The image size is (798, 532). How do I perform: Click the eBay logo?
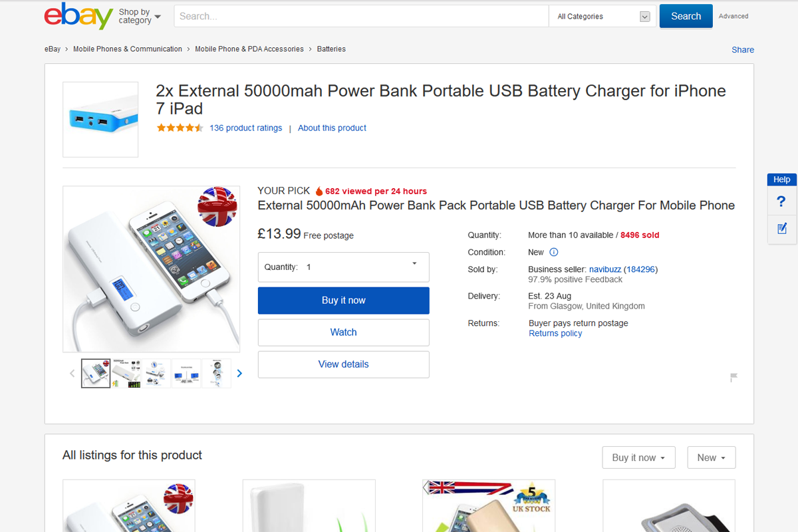click(77, 15)
